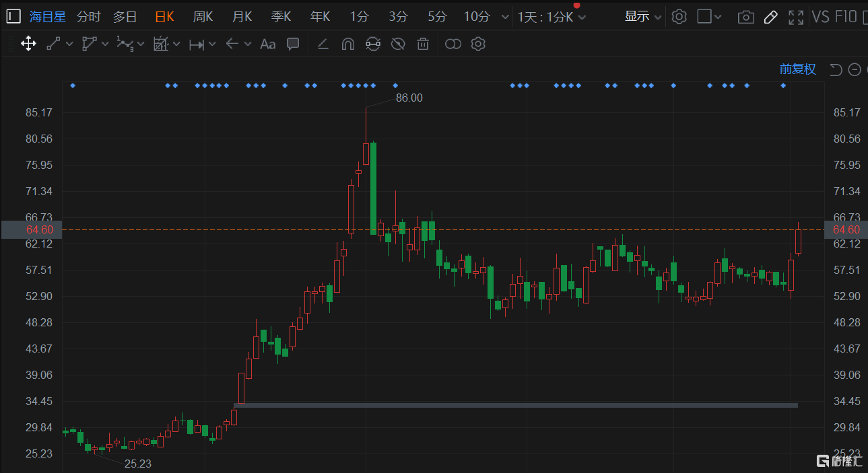Image resolution: width=868 pixels, height=473 pixels.
Task: Delete drawings with the trash icon
Action: (x=423, y=44)
